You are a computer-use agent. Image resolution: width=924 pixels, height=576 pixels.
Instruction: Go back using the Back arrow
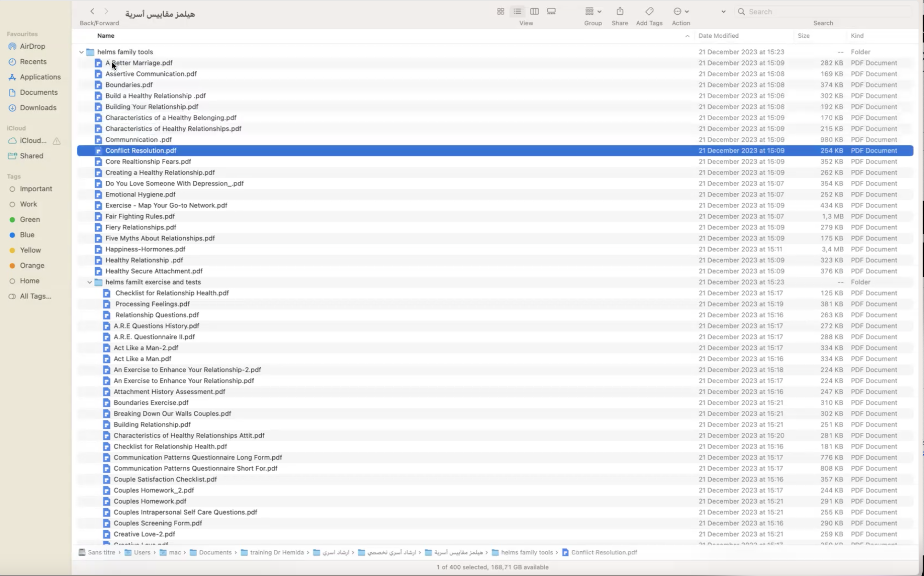click(x=92, y=11)
